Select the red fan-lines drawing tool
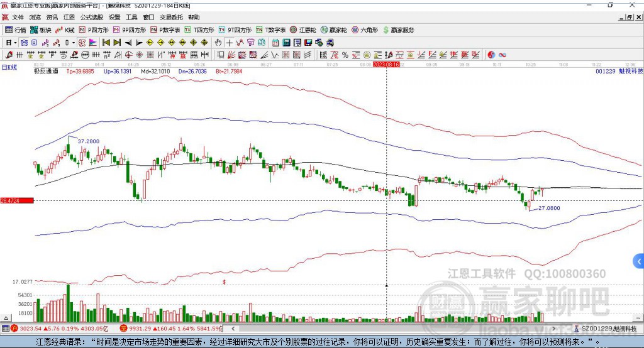Viewport: 644px width, 348px height. [x=231, y=55]
